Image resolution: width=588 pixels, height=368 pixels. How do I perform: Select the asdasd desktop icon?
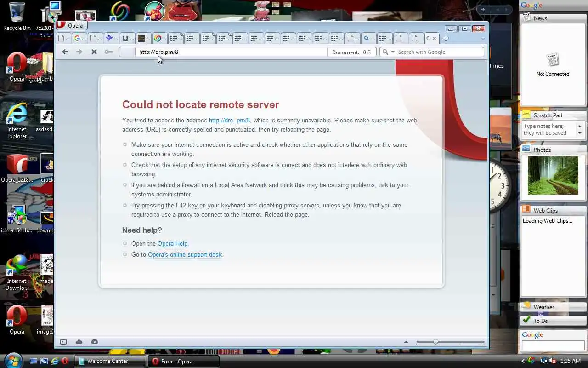point(46,121)
